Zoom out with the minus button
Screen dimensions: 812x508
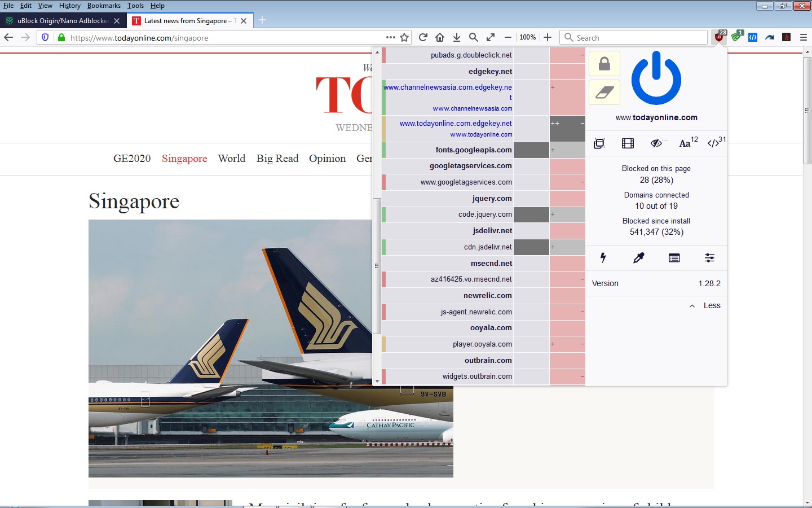tap(507, 37)
